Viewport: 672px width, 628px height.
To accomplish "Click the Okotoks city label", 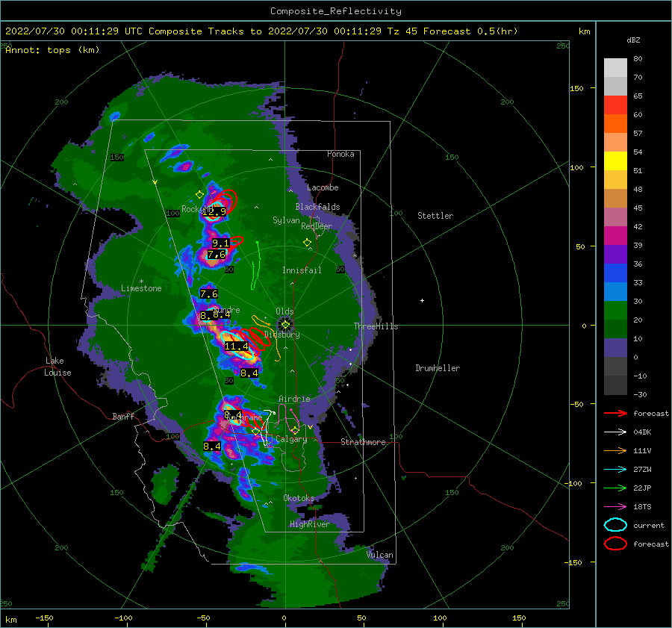I will (x=299, y=498).
